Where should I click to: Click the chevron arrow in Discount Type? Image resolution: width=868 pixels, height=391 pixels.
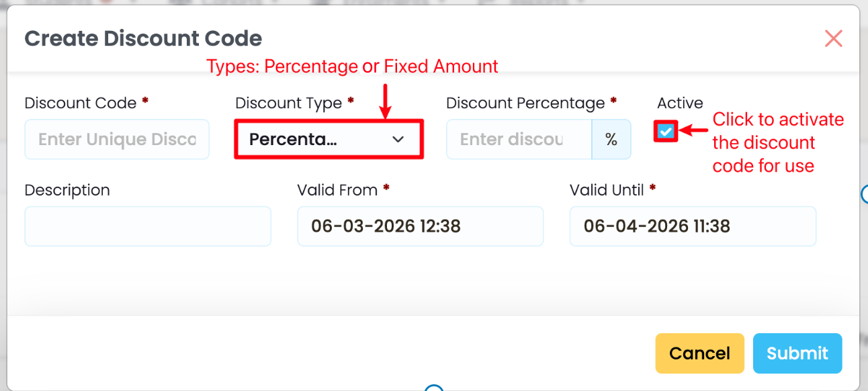coord(398,139)
